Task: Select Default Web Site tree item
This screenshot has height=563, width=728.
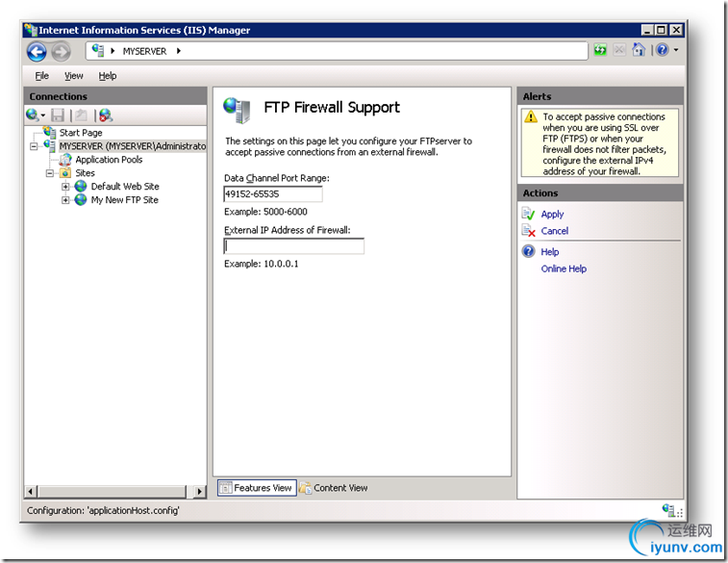Action: [x=125, y=187]
